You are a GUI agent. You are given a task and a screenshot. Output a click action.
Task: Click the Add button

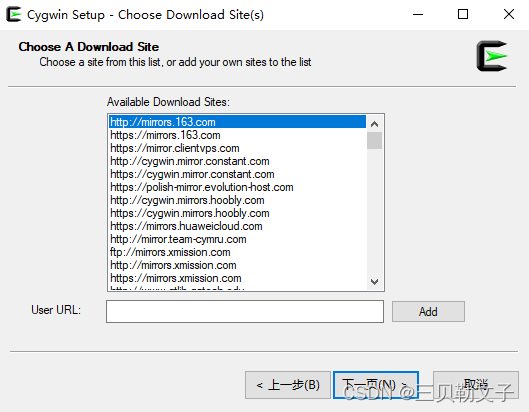pyautogui.click(x=428, y=311)
